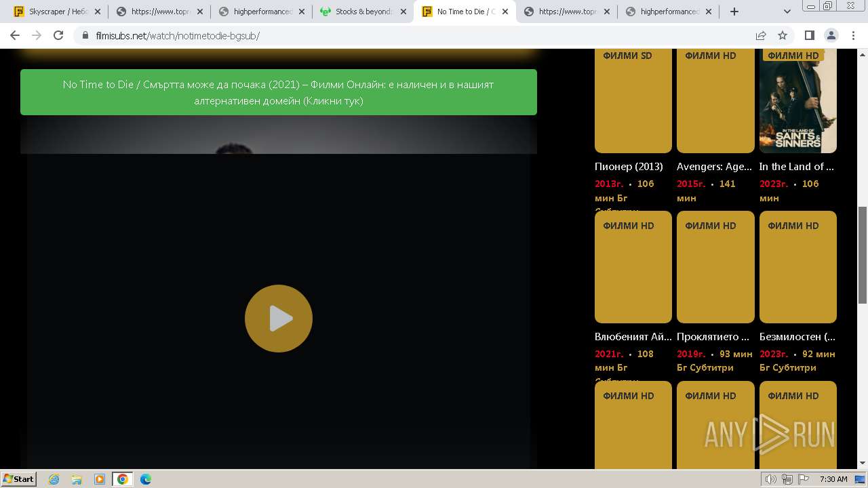Switch to the Skyscraper tab
868x488 pixels.
click(57, 12)
